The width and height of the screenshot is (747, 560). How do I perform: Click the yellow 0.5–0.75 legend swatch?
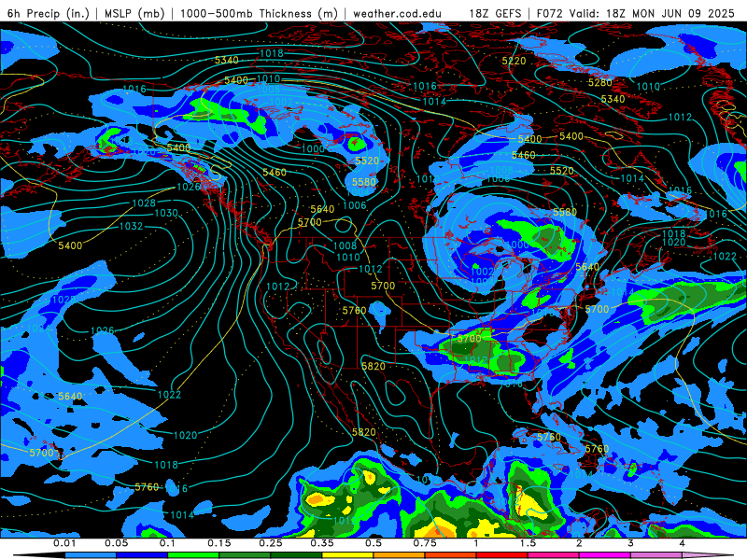click(x=347, y=555)
